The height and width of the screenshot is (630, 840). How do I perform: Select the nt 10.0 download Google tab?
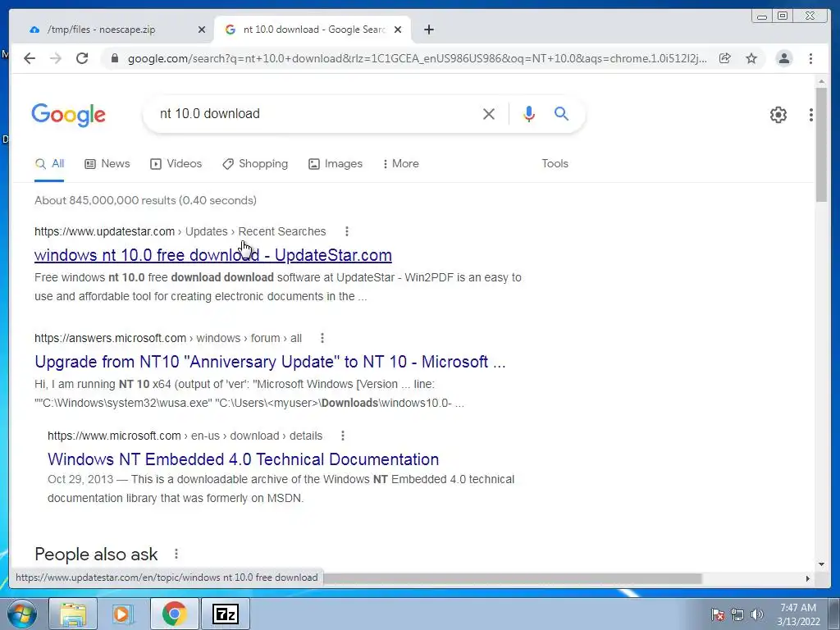pyautogui.click(x=313, y=30)
